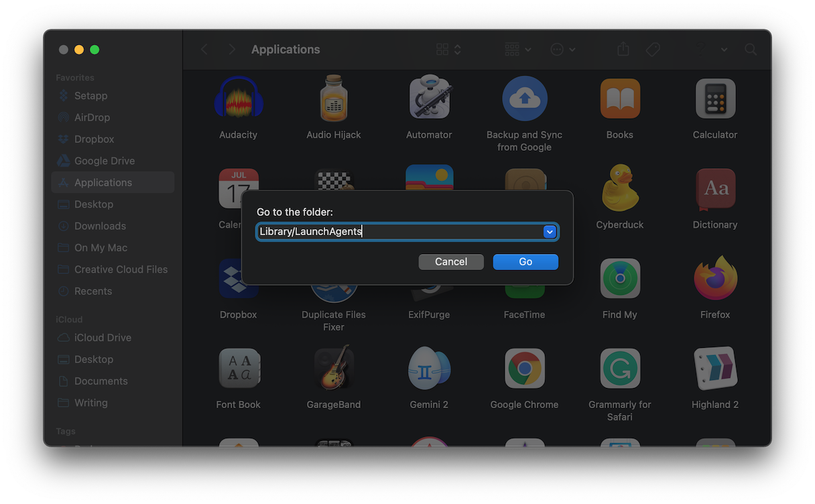Select the Grammarly for Safari icon
Screen dimensions: 815x504
click(620, 368)
